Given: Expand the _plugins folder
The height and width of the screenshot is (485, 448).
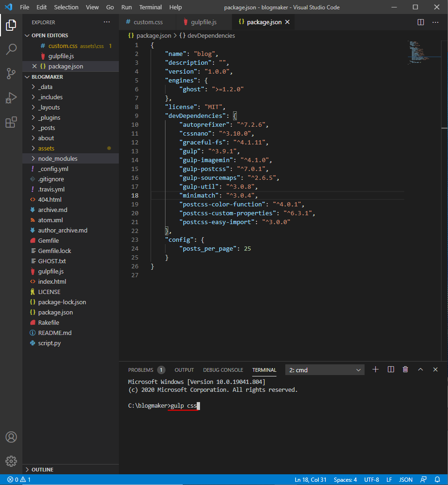Looking at the screenshot, I should (70, 117).
